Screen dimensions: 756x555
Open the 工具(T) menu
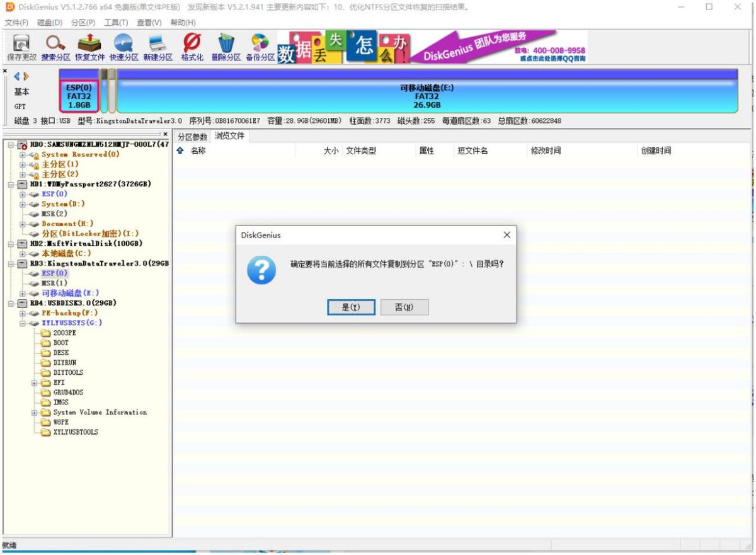point(116,23)
